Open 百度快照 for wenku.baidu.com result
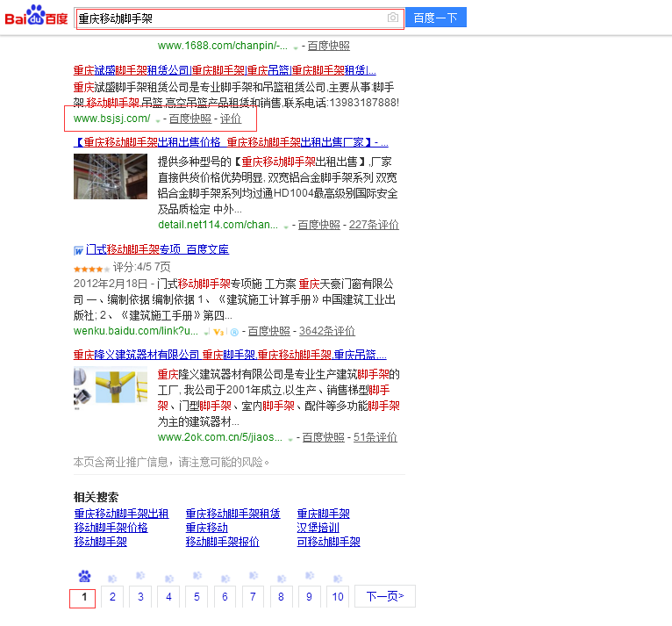672x626 pixels. coord(268,332)
